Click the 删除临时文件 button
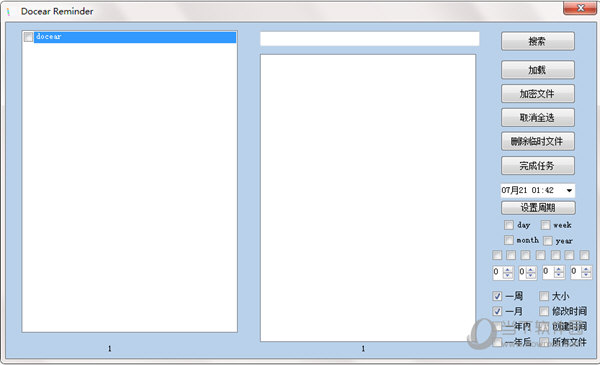 538,141
